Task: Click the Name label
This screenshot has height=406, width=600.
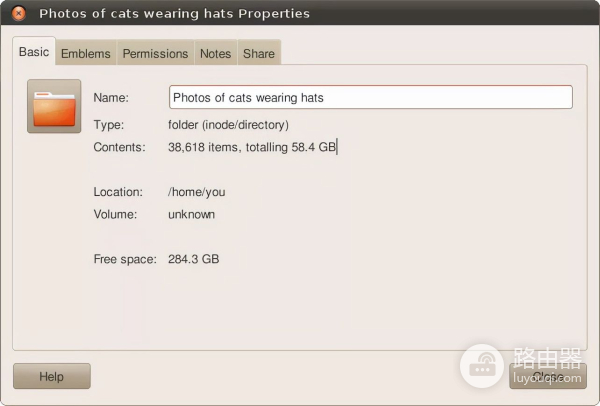Action: coord(111,98)
